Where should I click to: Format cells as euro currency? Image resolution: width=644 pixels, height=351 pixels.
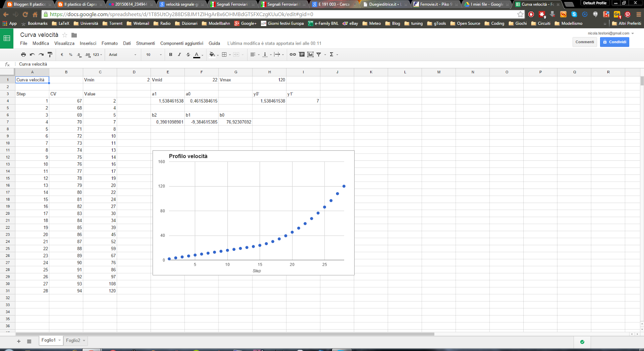click(x=62, y=55)
